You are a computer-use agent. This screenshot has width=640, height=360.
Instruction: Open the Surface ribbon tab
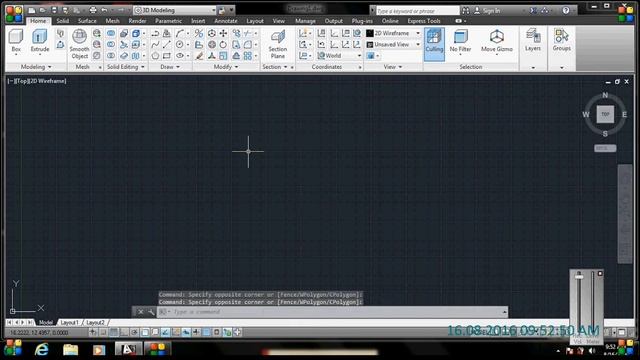[87, 21]
